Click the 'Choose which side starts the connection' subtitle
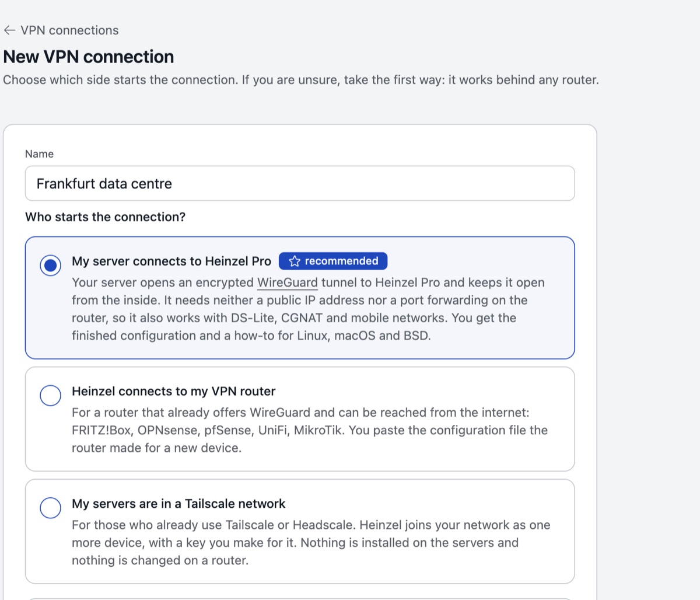 point(301,80)
